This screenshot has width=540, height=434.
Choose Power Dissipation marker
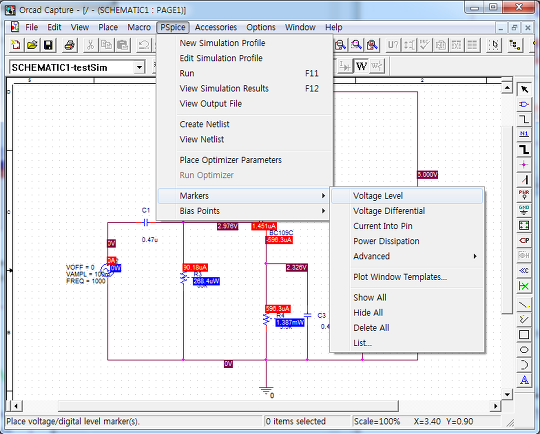[x=407, y=241]
